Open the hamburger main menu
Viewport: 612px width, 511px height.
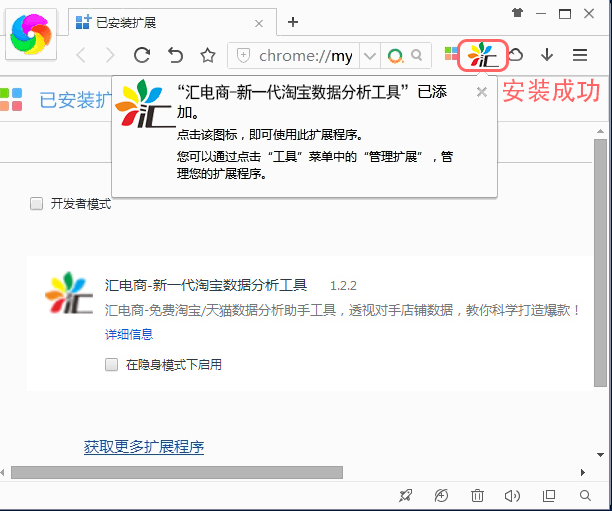pos(580,55)
